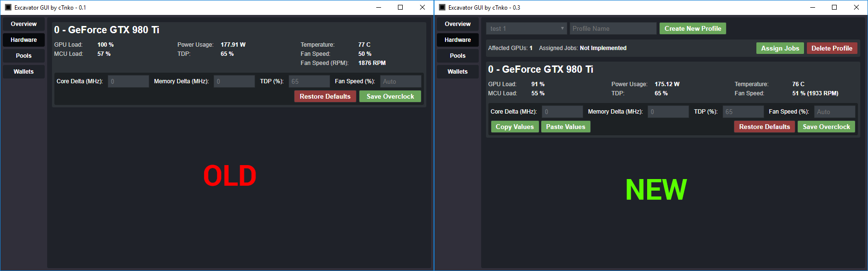Viewport: 868px width, 271px height.
Task: Open Wallets tab in v0.1 window
Action: [x=24, y=72]
